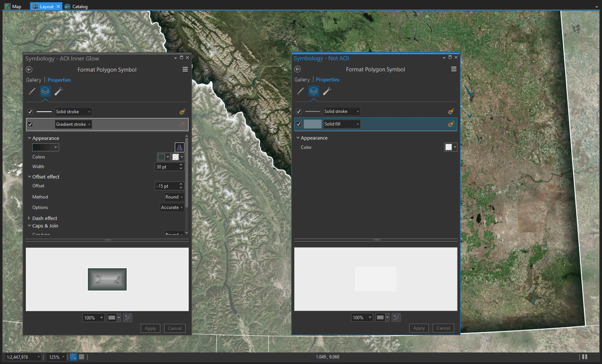Open Gallery tab in Not AOI pane

[x=302, y=80]
